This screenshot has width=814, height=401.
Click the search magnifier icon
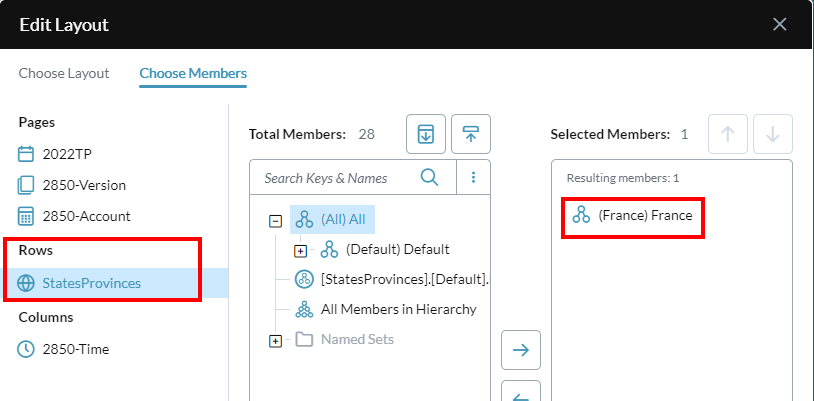point(429,178)
